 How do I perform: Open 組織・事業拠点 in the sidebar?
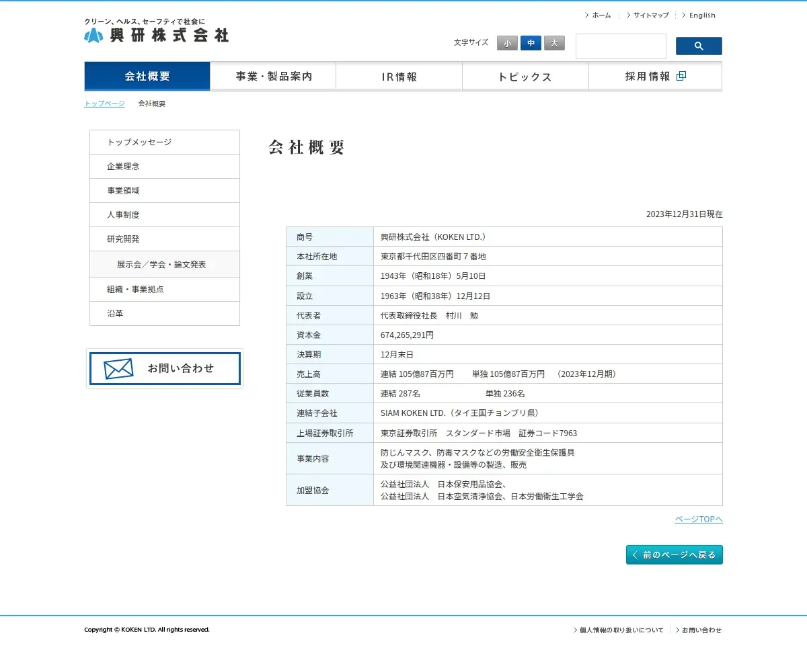[165, 290]
